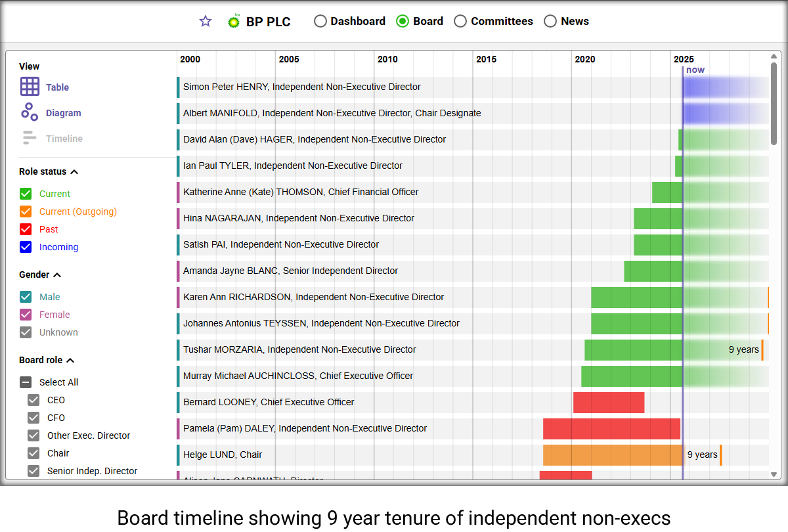Click the 2020 year label on timeline axis
Image resolution: width=788 pixels, height=532 pixels.
(x=585, y=59)
